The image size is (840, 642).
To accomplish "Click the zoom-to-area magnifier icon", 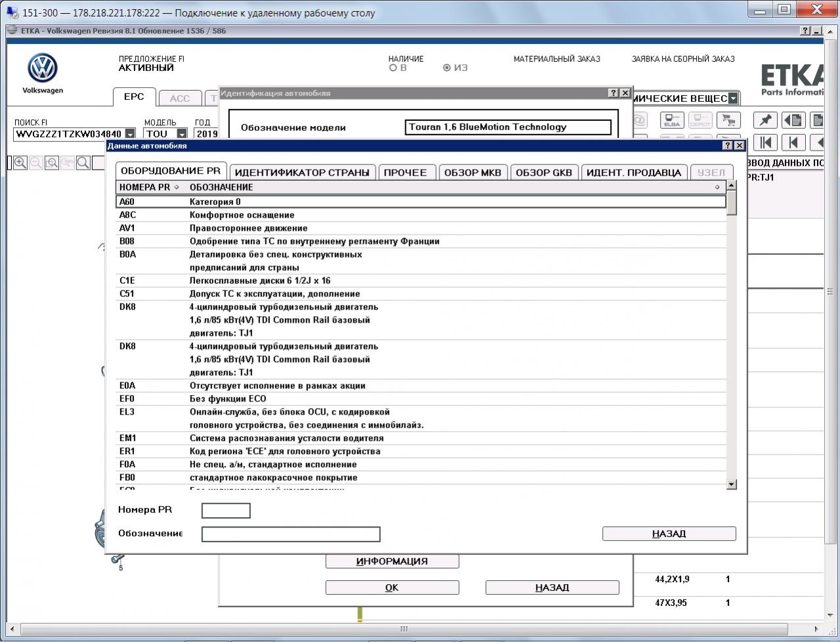I will click(x=51, y=162).
